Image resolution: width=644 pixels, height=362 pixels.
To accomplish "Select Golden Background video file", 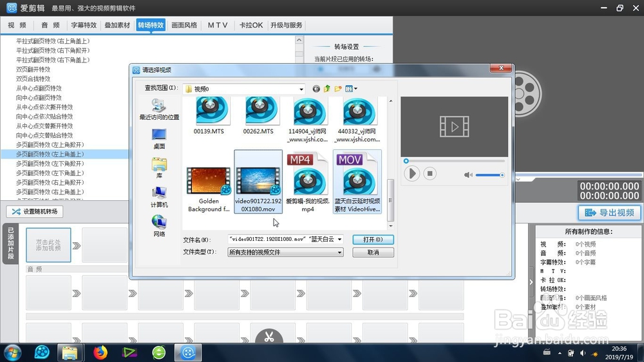I will click(x=209, y=189).
